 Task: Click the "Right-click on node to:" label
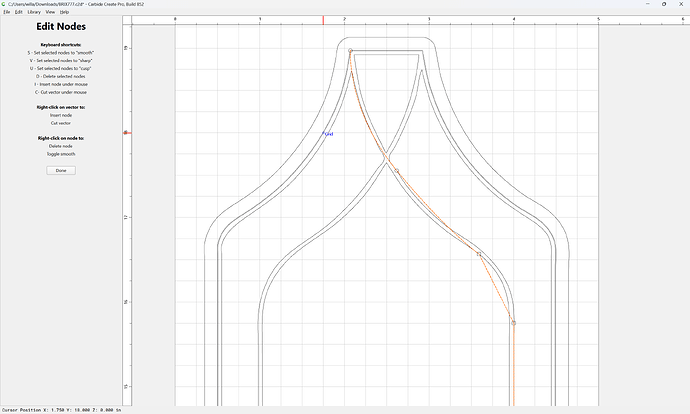tap(61, 138)
